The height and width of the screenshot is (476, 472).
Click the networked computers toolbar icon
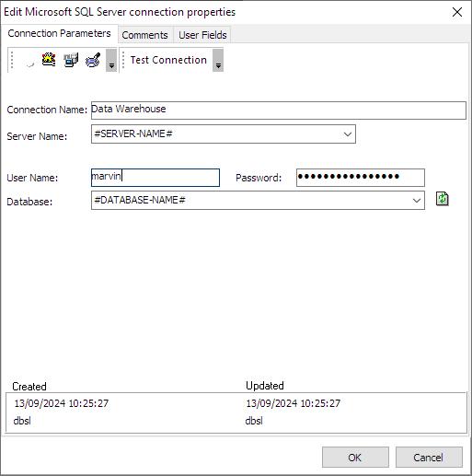click(71, 60)
